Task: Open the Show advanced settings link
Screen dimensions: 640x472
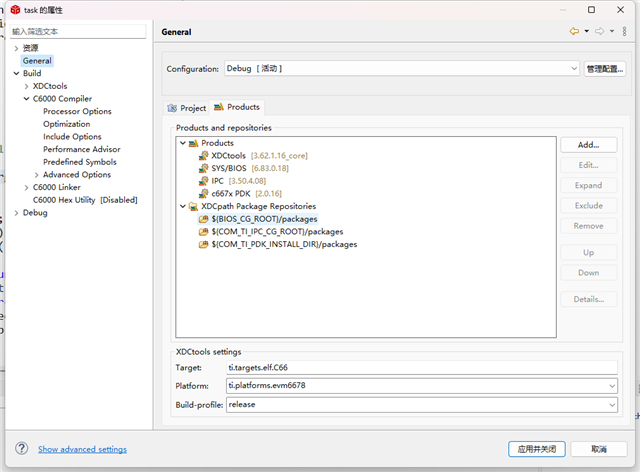Action: click(x=82, y=450)
